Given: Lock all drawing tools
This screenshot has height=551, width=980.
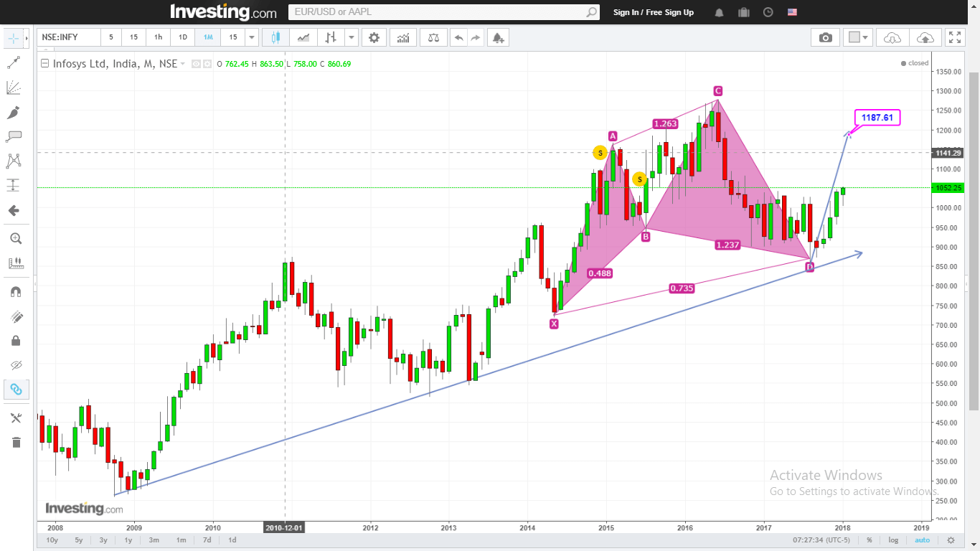Looking at the screenshot, I should [x=16, y=341].
